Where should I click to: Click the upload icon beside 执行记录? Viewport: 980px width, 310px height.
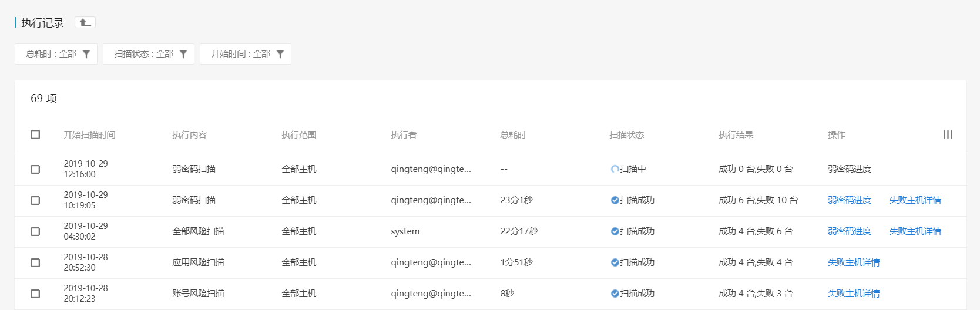(85, 22)
